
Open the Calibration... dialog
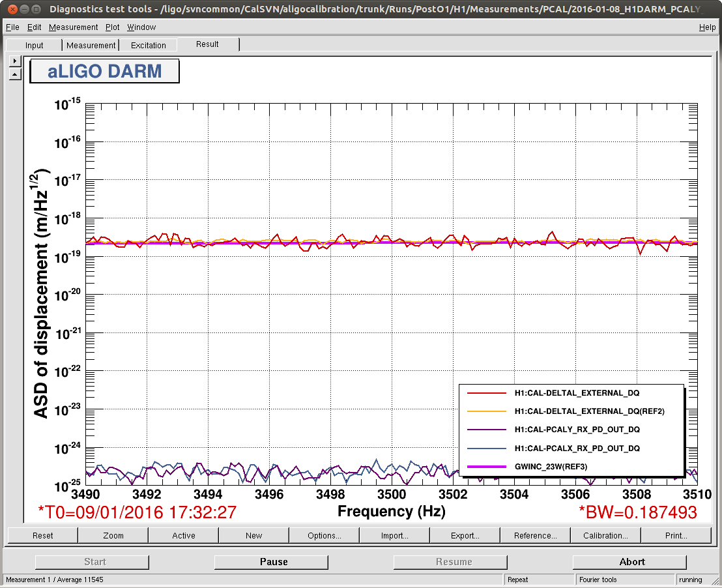coord(605,535)
